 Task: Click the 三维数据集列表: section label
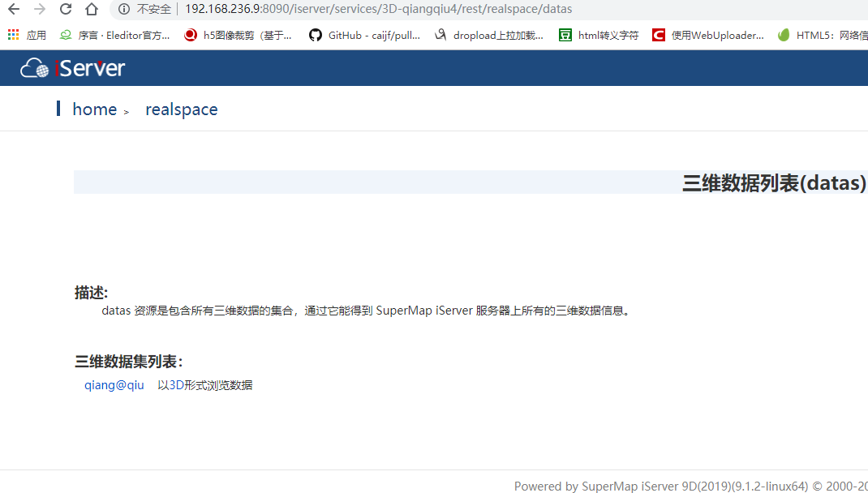click(x=128, y=362)
